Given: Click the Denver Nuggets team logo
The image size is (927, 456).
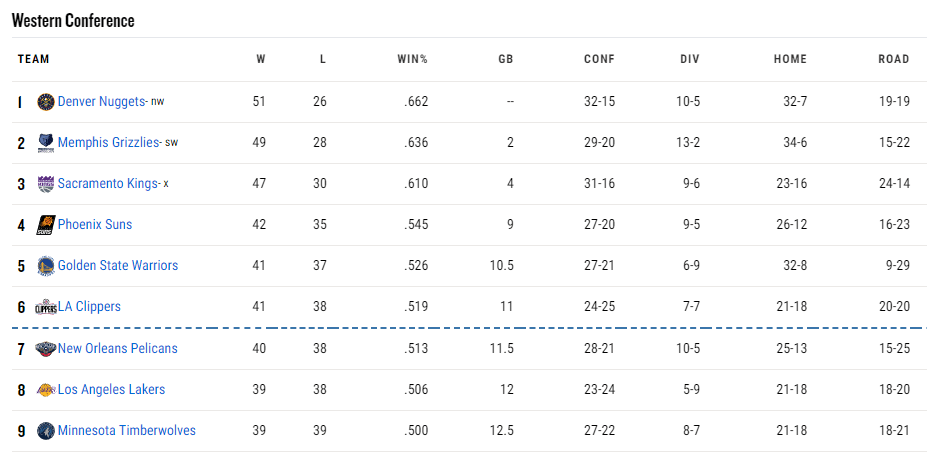Looking at the screenshot, I should 46,102.
